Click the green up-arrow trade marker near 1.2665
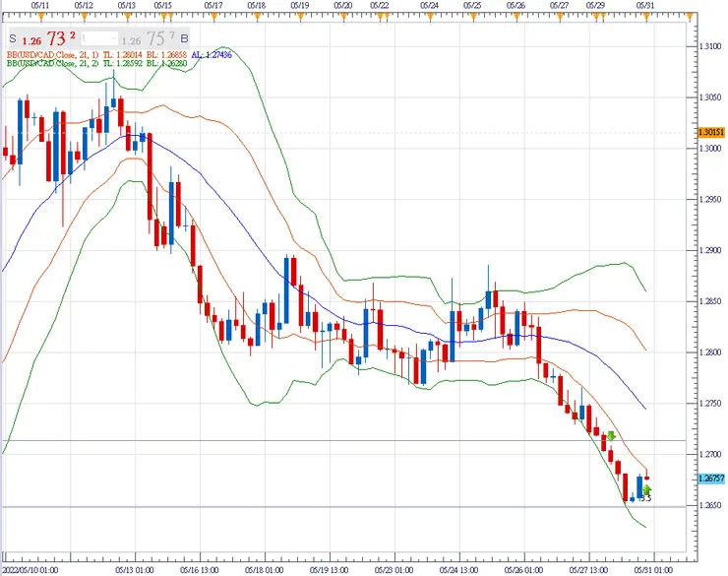This screenshot has height=576, width=728. click(x=646, y=489)
